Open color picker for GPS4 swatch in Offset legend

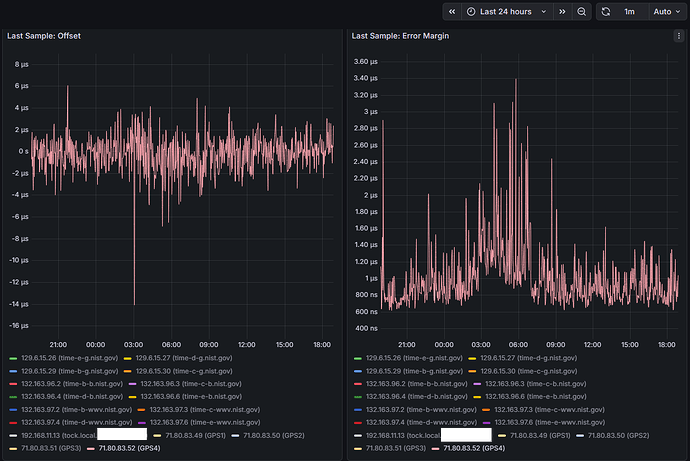pyautogui.click(x=91, y=449)
